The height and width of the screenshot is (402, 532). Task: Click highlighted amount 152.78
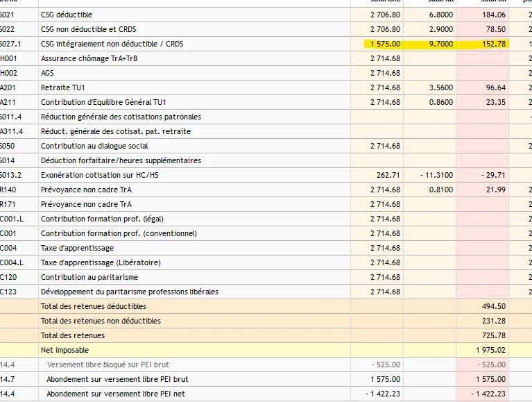coord(494,44)
